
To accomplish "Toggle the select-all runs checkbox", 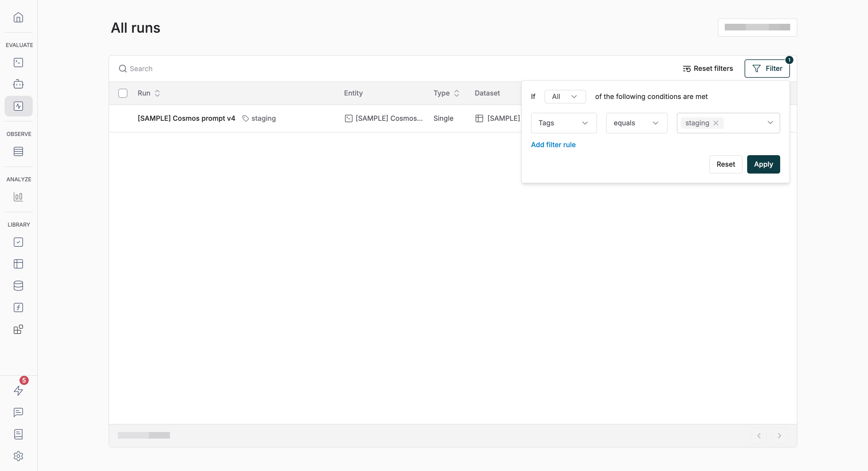I will click(x=123, y=93).
